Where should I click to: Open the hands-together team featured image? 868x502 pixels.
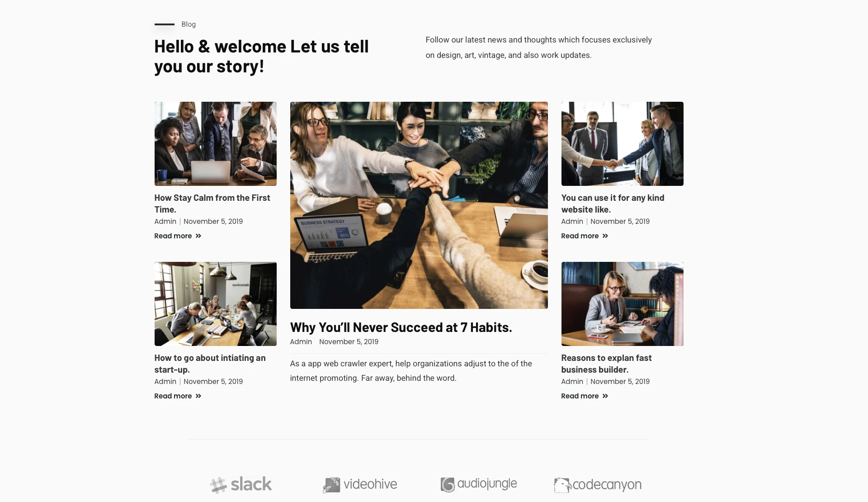[419, 205]
